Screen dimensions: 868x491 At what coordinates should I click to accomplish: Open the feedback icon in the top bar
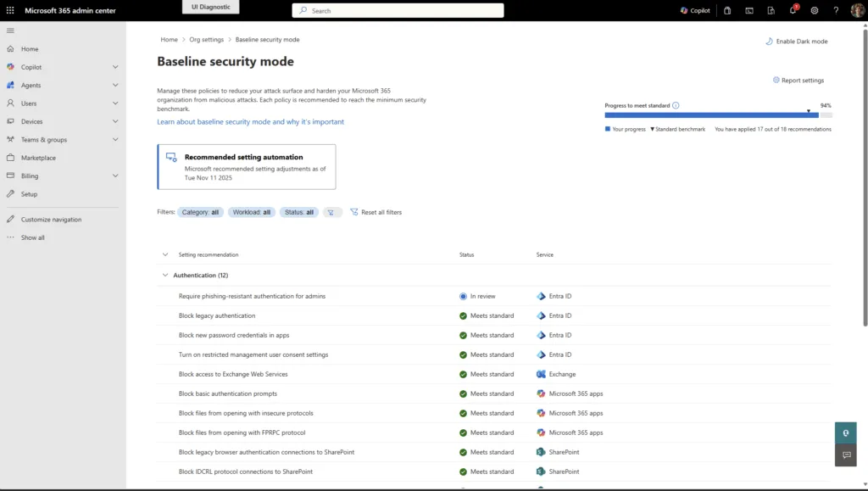point(771,10)
